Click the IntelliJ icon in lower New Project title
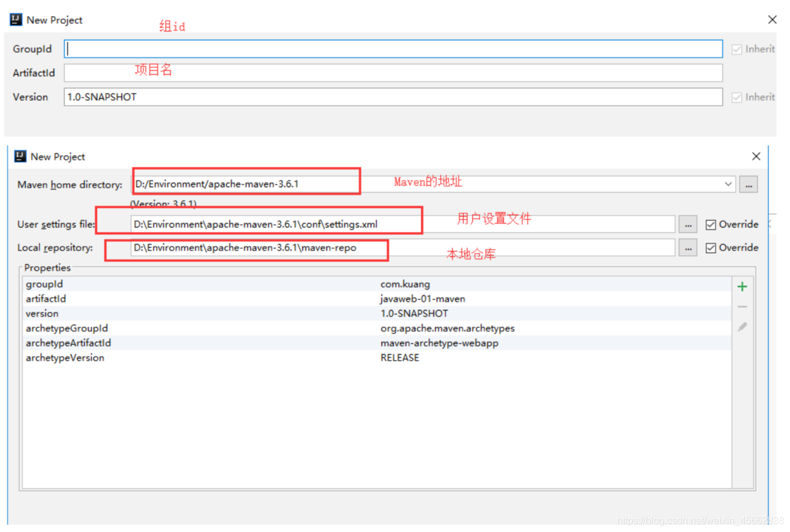 coord(20,156)
